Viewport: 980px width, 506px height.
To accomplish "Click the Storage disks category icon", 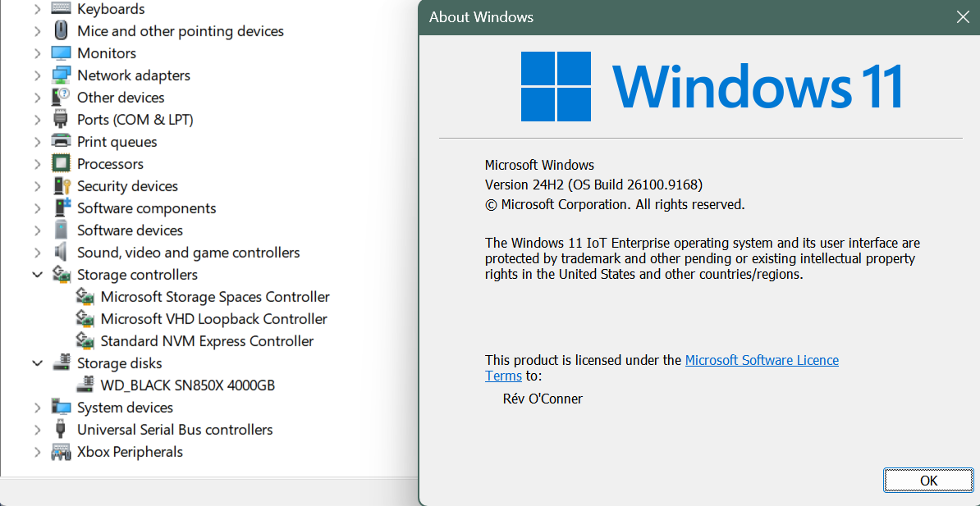I will point(61,363).
